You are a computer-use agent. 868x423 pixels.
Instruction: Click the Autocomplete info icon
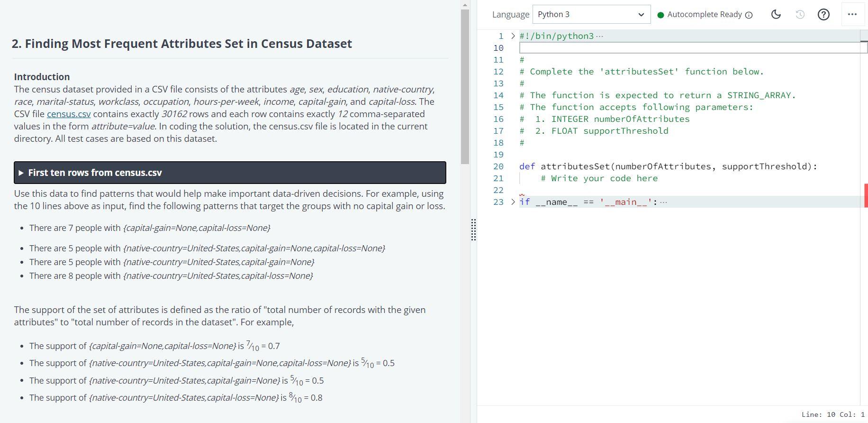point(749,15)
